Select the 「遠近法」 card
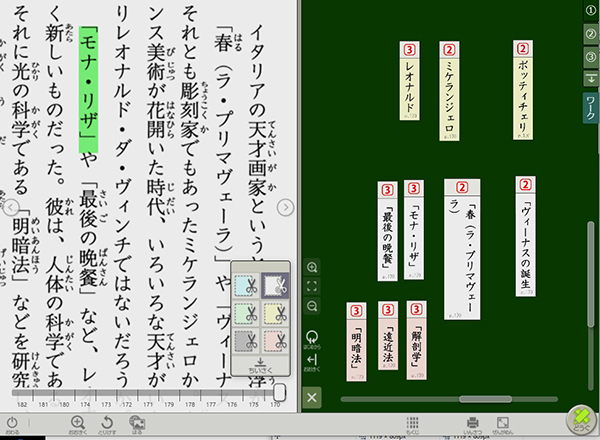This screenshot has width=600, height=440. tap(388, 336)
